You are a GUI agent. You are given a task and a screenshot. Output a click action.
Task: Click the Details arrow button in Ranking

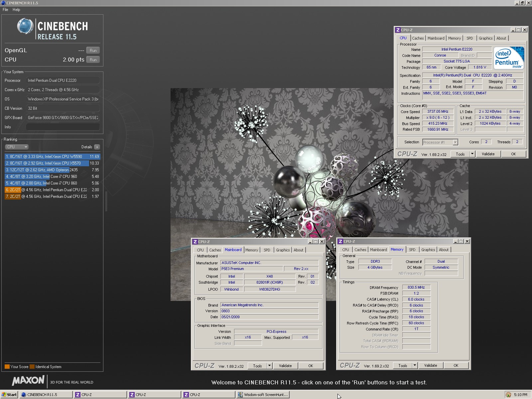(x=97, y=147)
